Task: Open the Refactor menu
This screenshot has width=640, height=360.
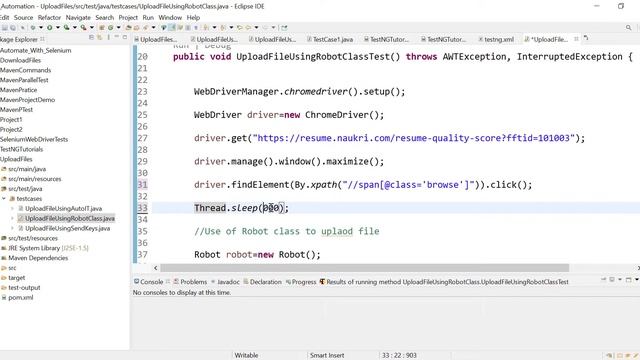Action: click(49, 18)
